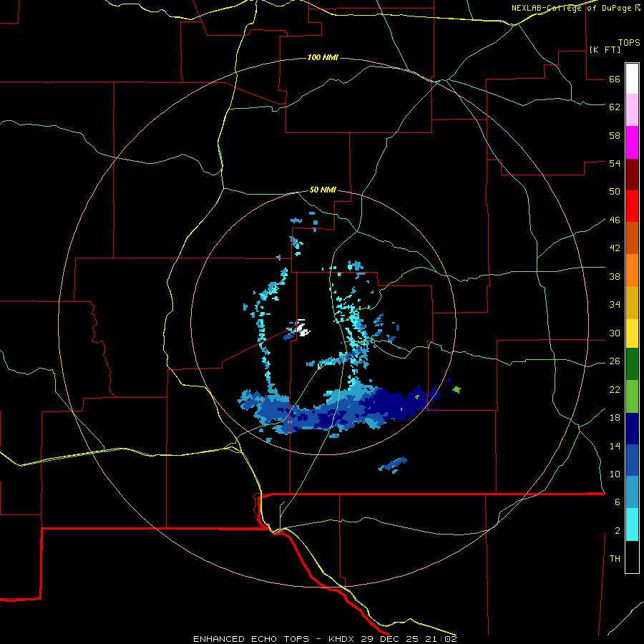Click the 'TH' legend label
644x644 pixels.
(x=615, y=559)
